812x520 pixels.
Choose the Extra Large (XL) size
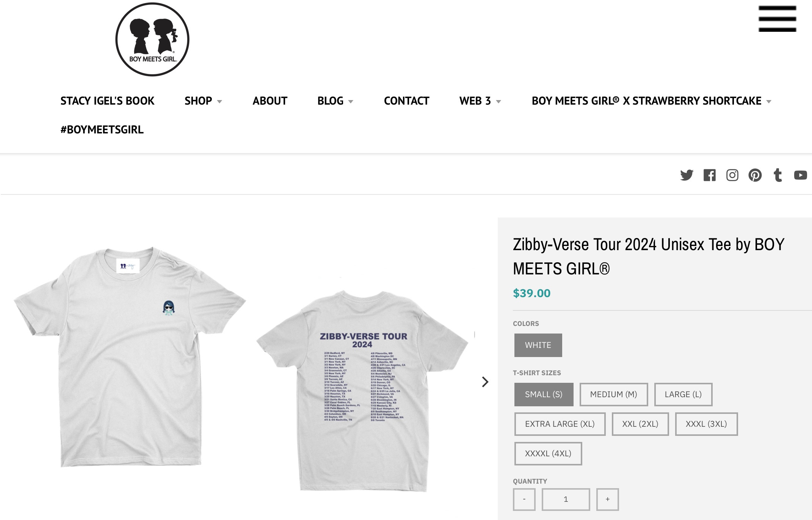tap(560, 424)
